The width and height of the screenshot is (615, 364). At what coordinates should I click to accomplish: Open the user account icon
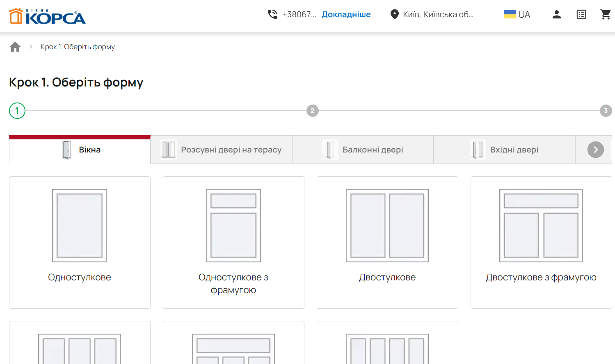click(556, 14)
